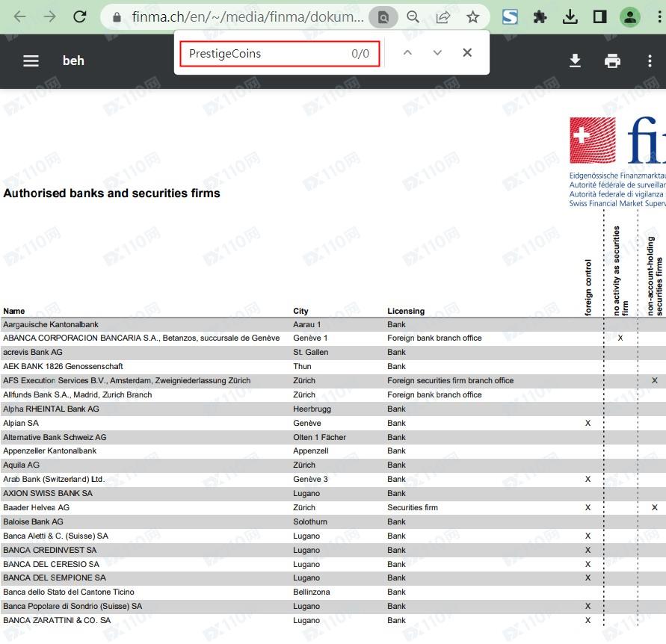Click the find bar search field with PrestigeCoins
The image size is (666, 644).
click(265, 54)
